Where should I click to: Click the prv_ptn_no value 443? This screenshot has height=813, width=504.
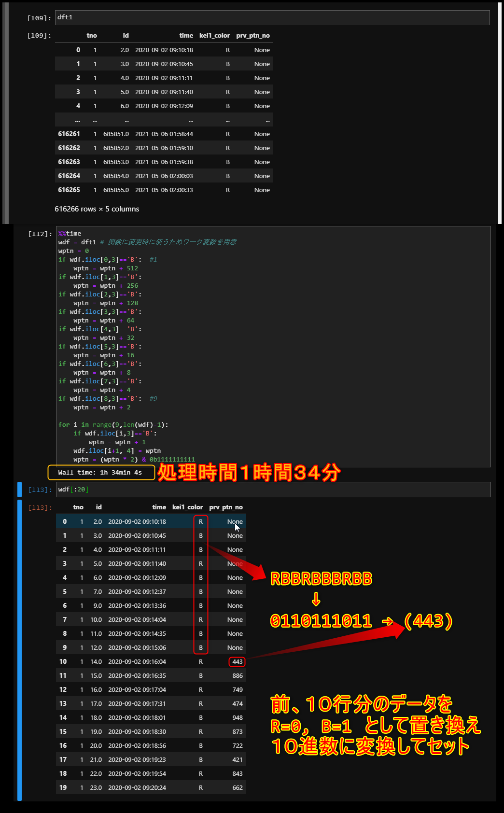[238, 662]
